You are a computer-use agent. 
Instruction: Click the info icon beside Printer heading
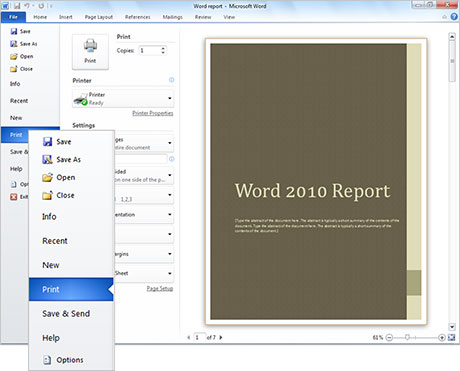(x=171, y=80)
